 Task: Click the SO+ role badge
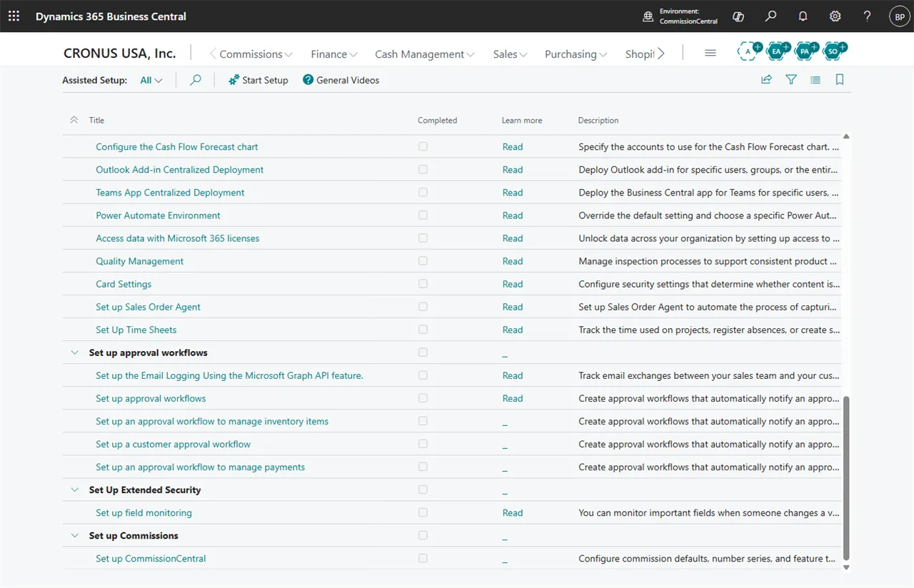pyautogui.click(x=835, y=51)
